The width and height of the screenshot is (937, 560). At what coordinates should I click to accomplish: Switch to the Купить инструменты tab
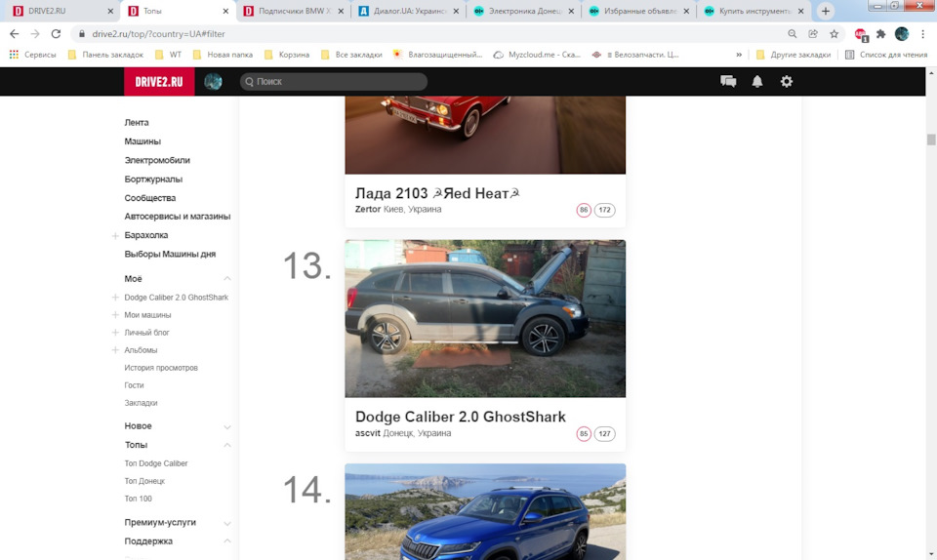(754, 11)
